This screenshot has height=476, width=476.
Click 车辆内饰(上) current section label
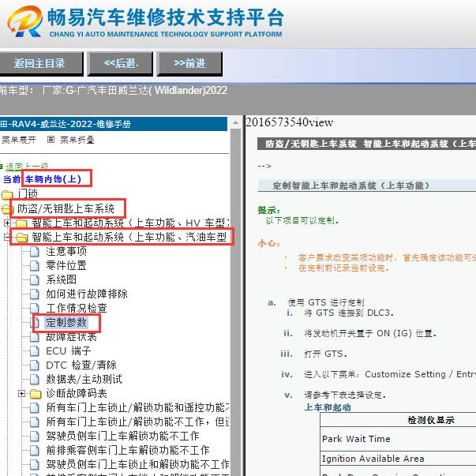click(54, 179)
